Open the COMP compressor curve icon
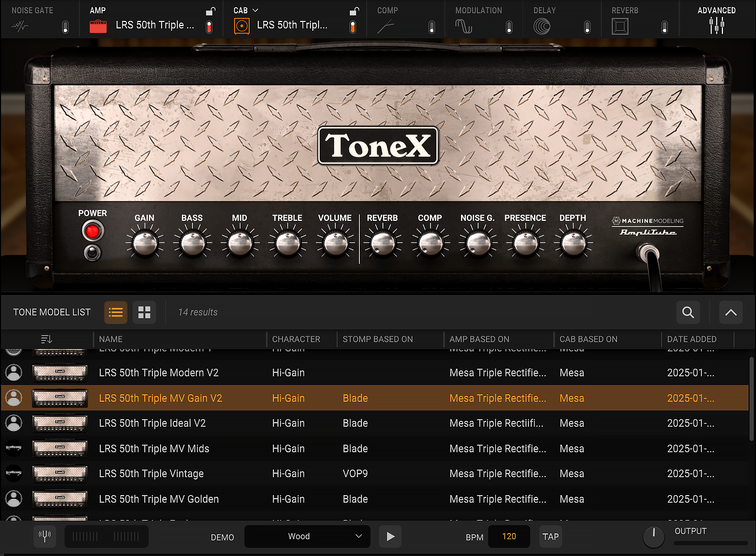The height and width of the screenshot is (556, 756). 386,26
